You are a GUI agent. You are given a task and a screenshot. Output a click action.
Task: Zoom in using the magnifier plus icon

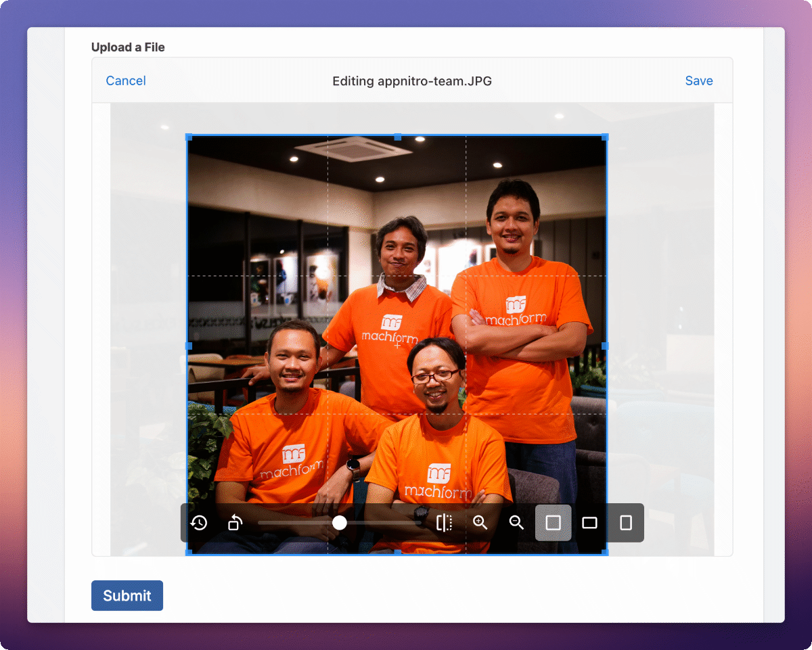pos(480,523)
